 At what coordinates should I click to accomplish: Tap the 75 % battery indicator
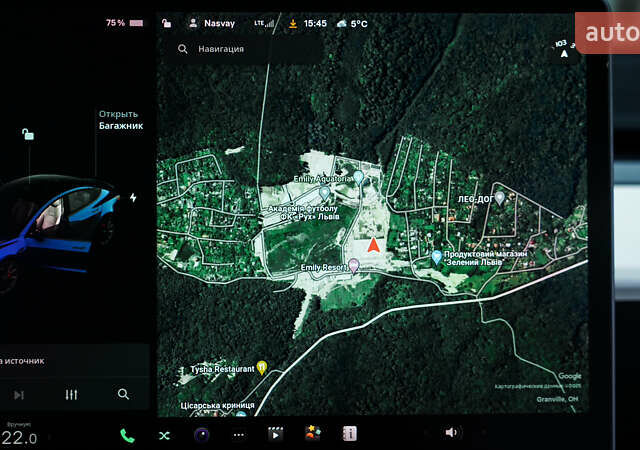[124, 23]
